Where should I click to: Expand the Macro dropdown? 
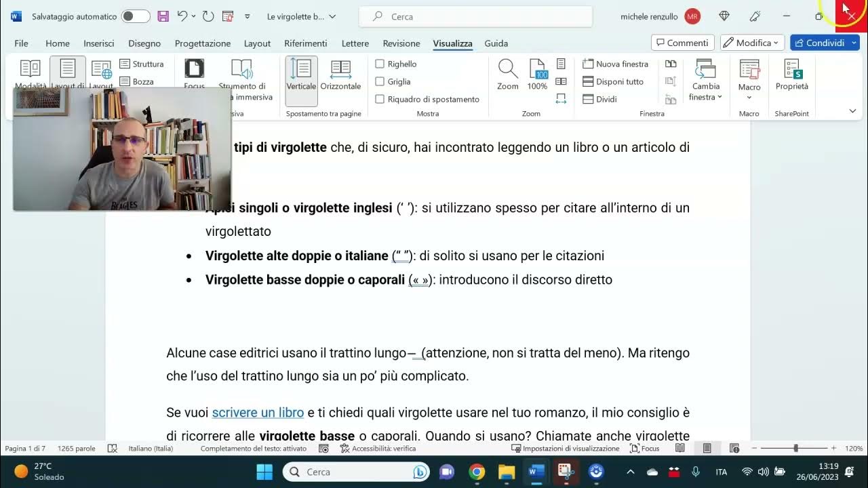(749, 98)
